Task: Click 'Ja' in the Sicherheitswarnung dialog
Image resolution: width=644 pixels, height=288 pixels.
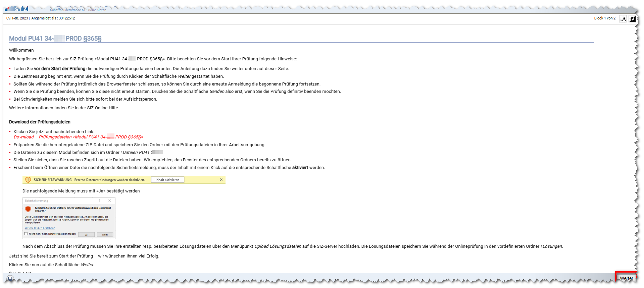Action: point(86,234)
